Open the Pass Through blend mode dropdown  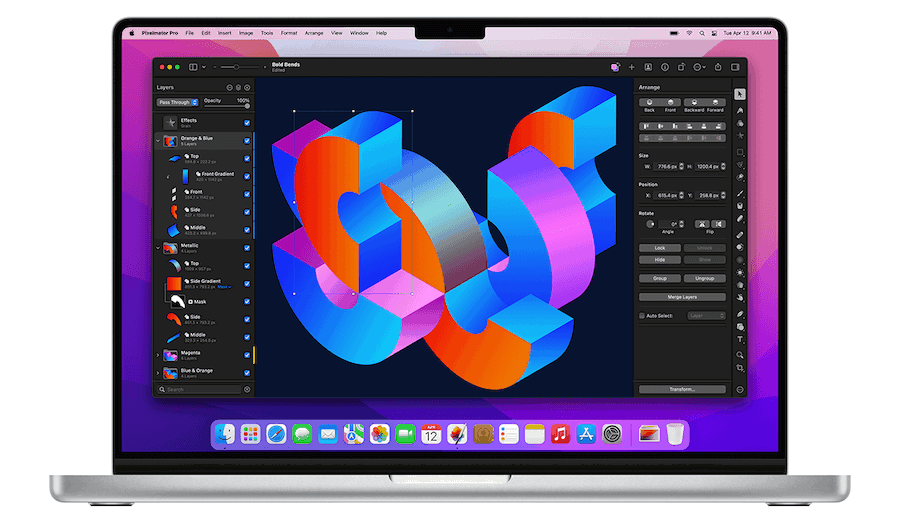pyautogui.click(x=176, y=102)
